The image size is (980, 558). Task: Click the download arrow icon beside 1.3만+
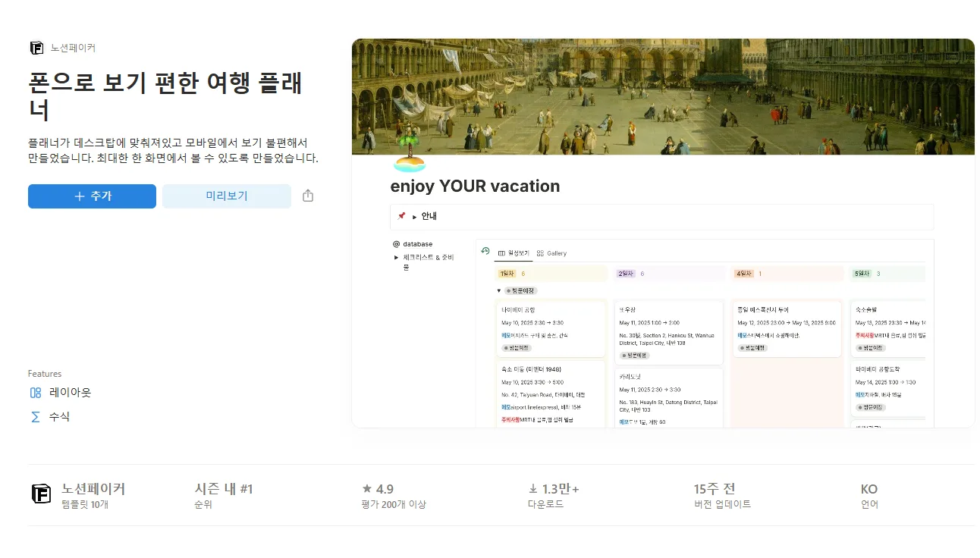[x=533, y=489]
